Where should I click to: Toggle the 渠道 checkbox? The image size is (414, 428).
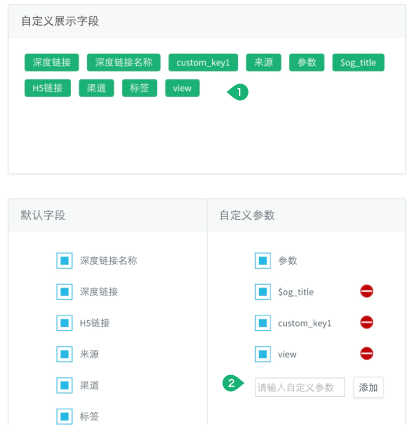click(64, 385)
